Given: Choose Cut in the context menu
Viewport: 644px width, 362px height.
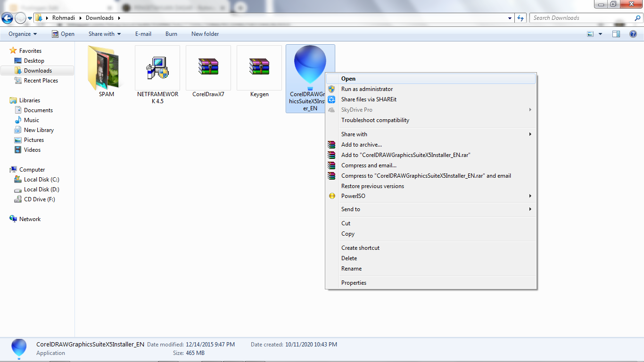Looking at the screenshot, I should 431,223.
